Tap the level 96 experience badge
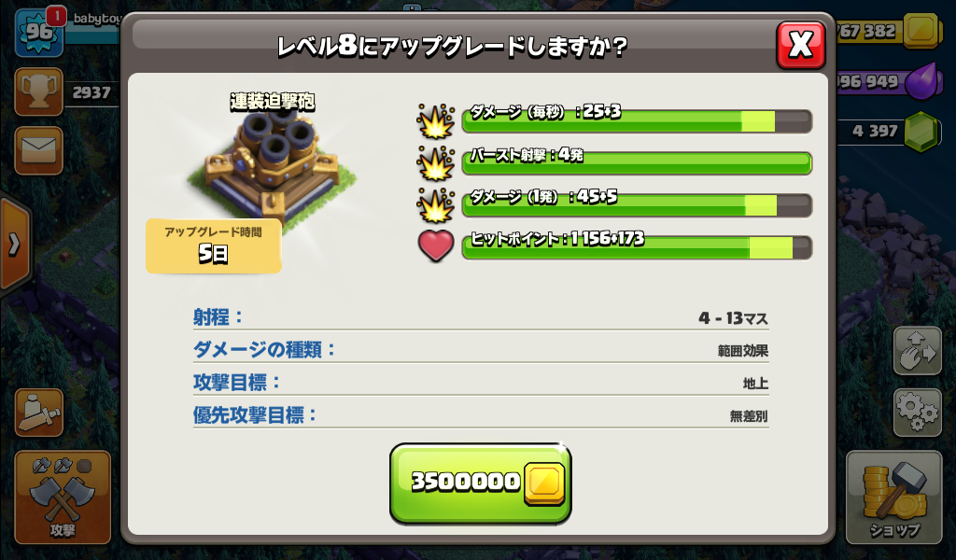The width and height of the screenshot is (956, 560). click(x=39, y=32)
